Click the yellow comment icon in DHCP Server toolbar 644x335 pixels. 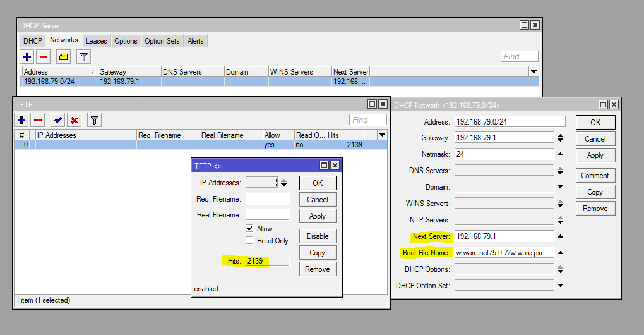(x=64, y=57)
